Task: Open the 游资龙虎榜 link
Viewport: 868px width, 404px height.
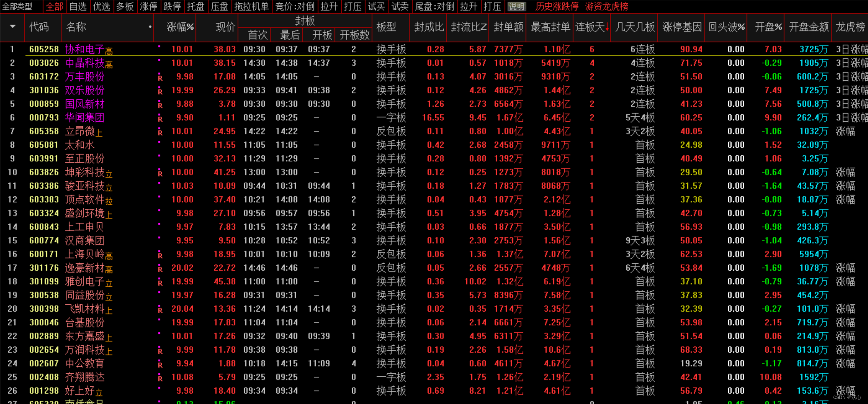Action: tap(607, 6)
